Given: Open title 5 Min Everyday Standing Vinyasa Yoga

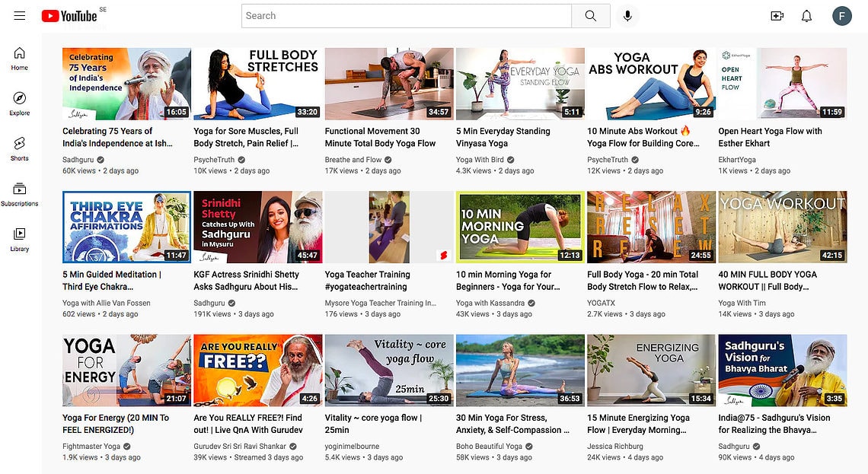Looking at the screenshot, I should point(503,137).
